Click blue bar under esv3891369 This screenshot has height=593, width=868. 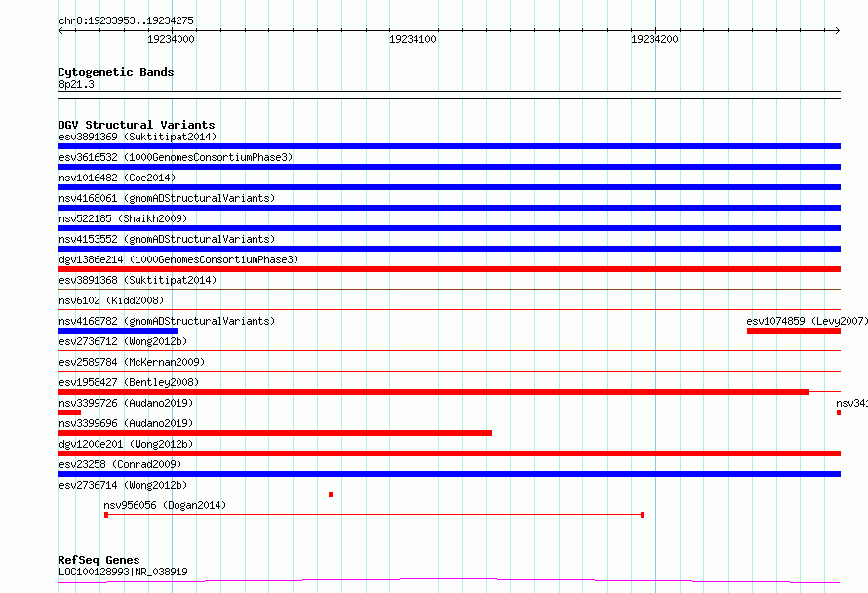pos(449,146)
